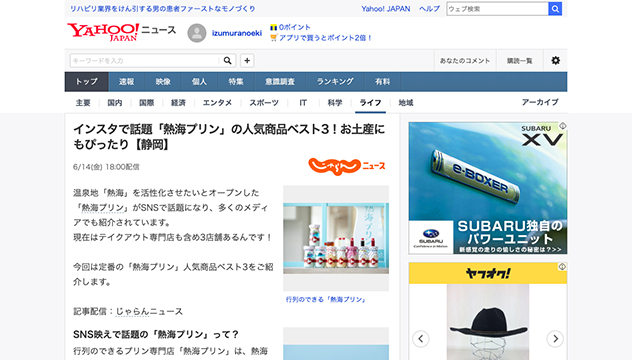
Task: Click the black hat auction image
Action: click(x=488, y=322)
